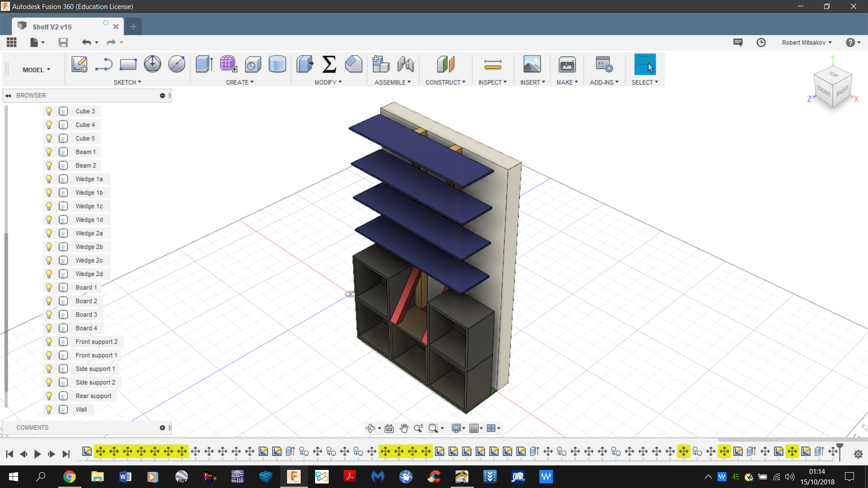Select the Offset Plane construct icon
Viewport: 868px width, 488px height.
click(445, 64)
